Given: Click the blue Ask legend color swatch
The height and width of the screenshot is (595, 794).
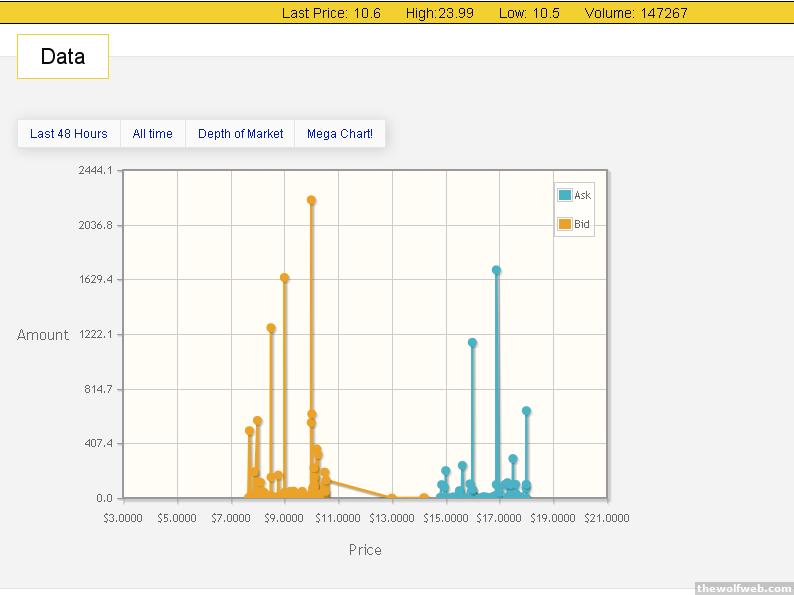Looking at the screenshot, I should click(x=565, y=195).
